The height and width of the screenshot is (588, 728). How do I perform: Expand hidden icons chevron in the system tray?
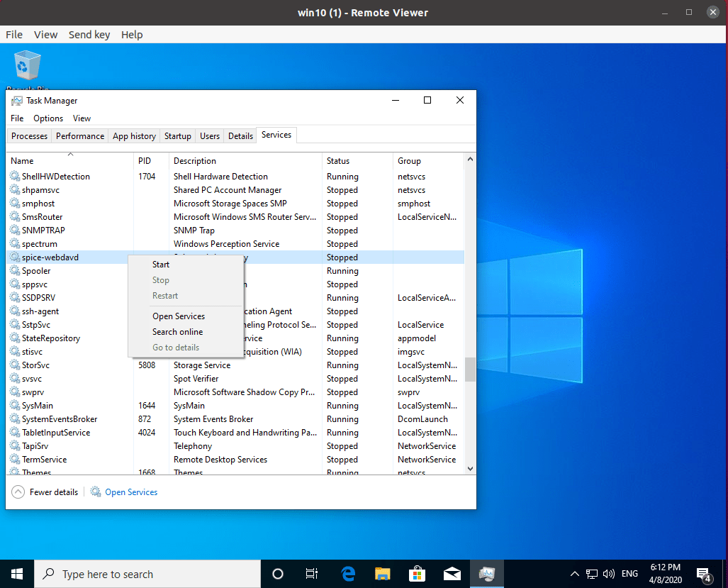click(574, 574)
